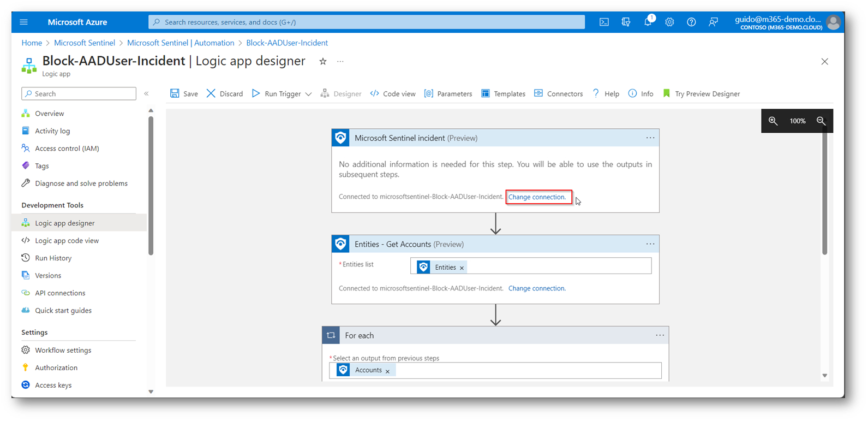The width and height of the screenshot is (868, 421).
Task: Open Connectors in the toolbar
Action: click(x=559, y=94)
